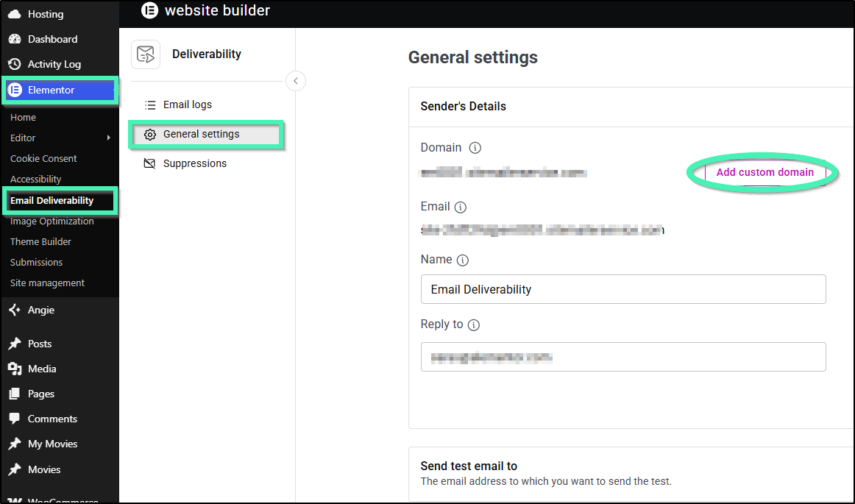Open Cookie Consent submenu item
This screenshot has height=504, width=855.
[x=43, y=159]
